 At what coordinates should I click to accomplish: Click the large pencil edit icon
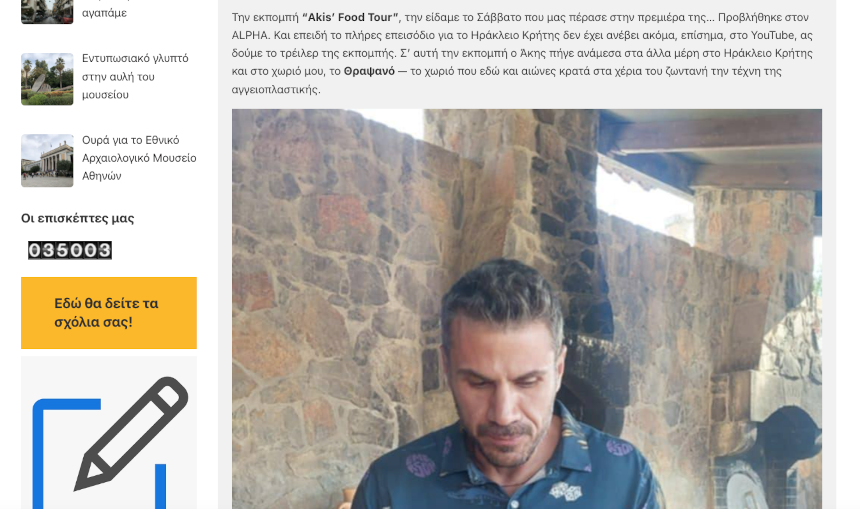pos(132,433)
